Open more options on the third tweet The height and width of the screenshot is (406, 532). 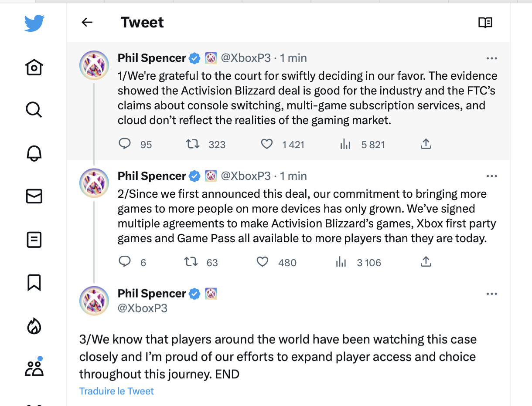click(x=491, y=294)
